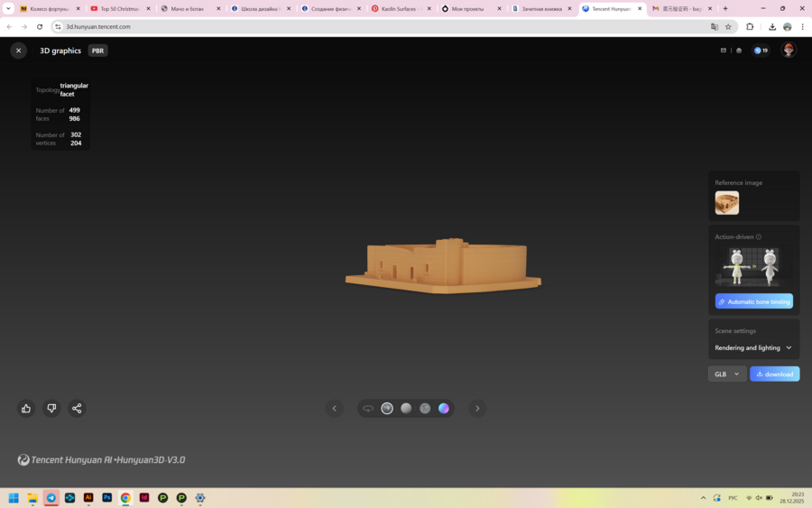
Task: Share the 3D model via share icon
Action: point(77,408)
